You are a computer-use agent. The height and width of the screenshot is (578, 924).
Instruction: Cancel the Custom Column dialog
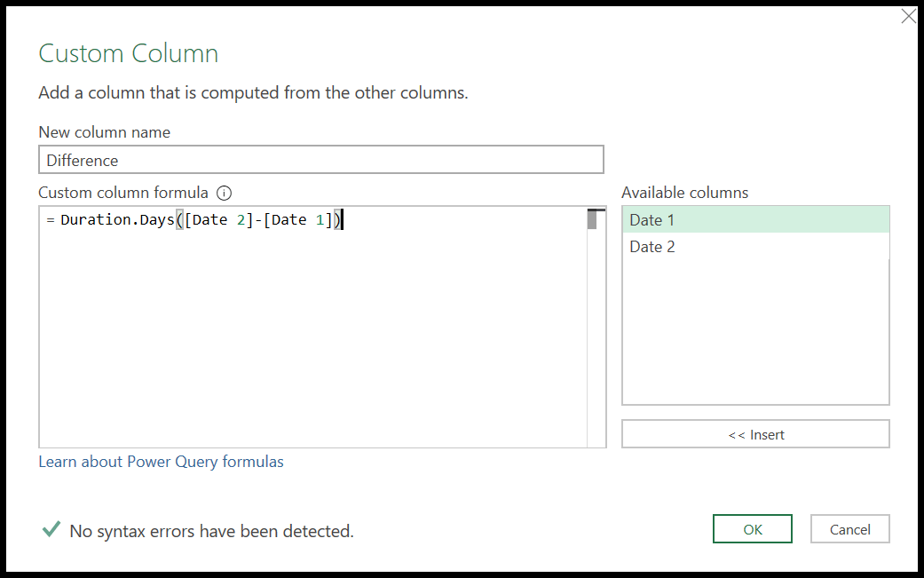(849, 528)
